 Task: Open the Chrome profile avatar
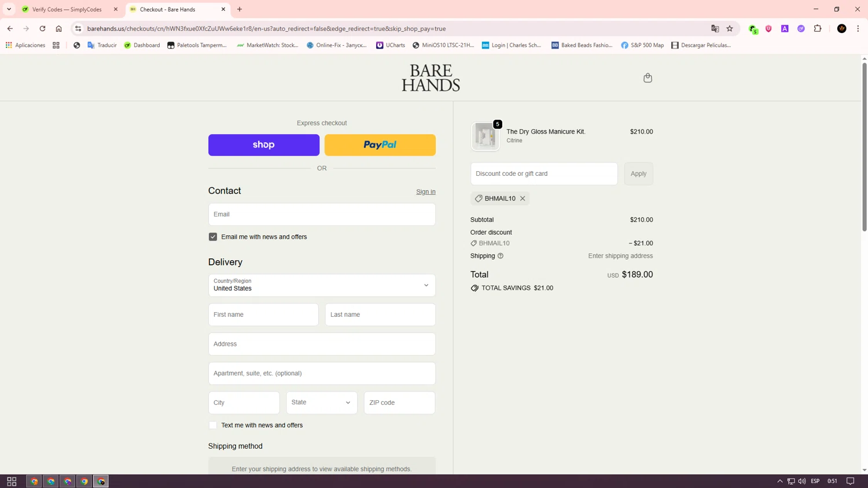842,28
